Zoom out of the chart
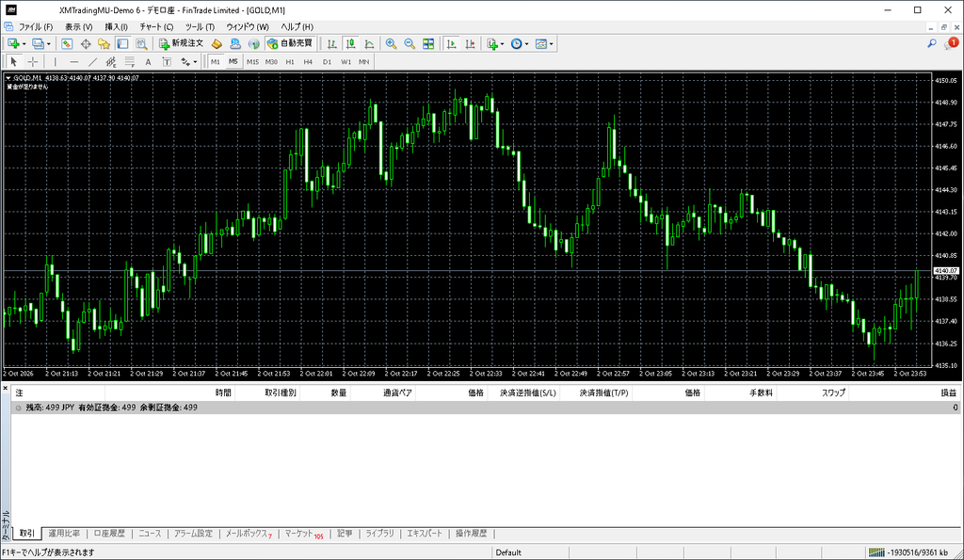This screenshot has width=964, height=560. pos(410,43)
